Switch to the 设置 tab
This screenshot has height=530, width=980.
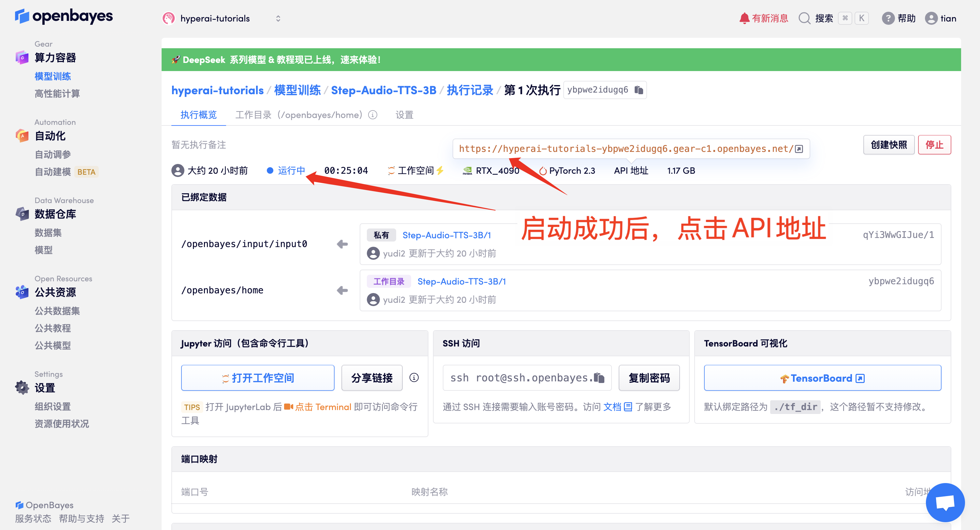coord(404,115)
